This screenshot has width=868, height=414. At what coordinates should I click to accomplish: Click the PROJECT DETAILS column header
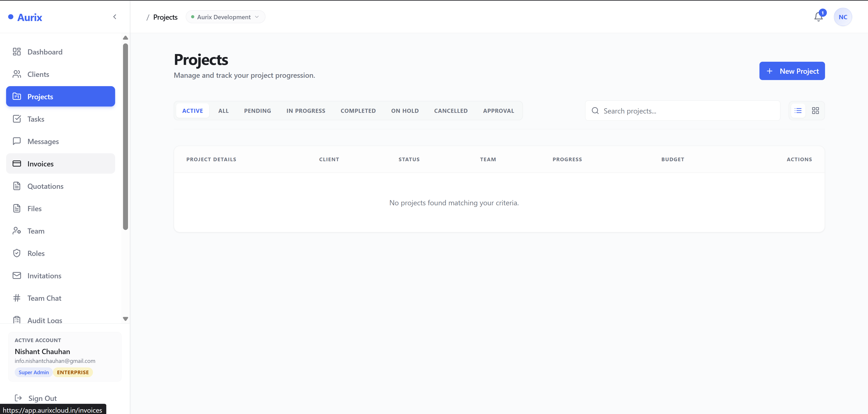coord(211,159)
